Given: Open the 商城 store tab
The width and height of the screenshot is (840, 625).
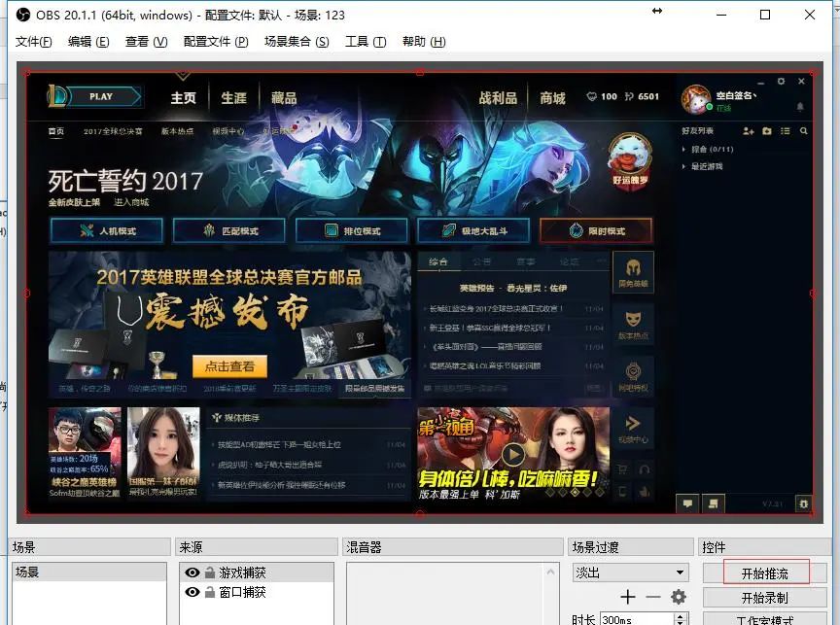Looking at the screenshot, I should [x=552, y=98].
